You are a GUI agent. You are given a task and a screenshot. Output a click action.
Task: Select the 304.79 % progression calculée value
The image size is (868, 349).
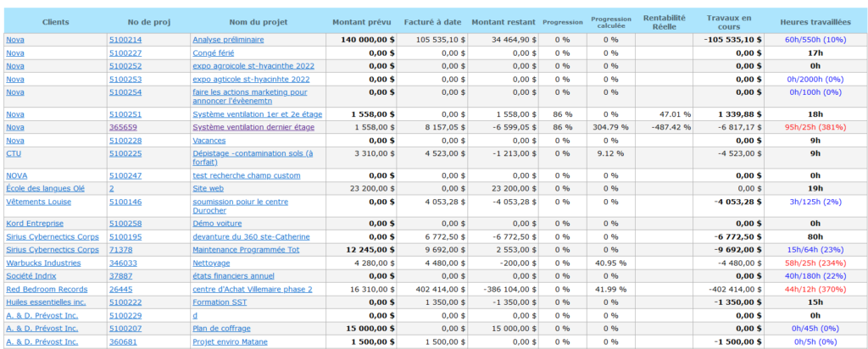tap(610, 127)
